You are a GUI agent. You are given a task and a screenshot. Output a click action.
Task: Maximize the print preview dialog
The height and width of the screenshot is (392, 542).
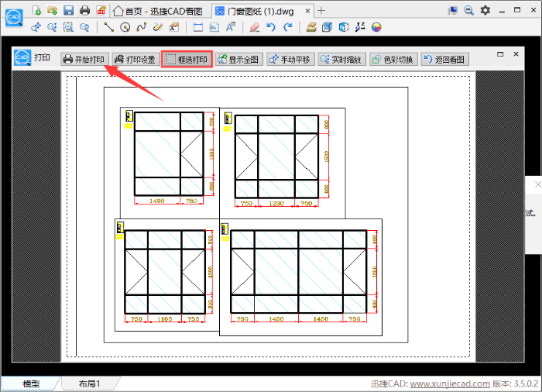[x=500, y=54]
